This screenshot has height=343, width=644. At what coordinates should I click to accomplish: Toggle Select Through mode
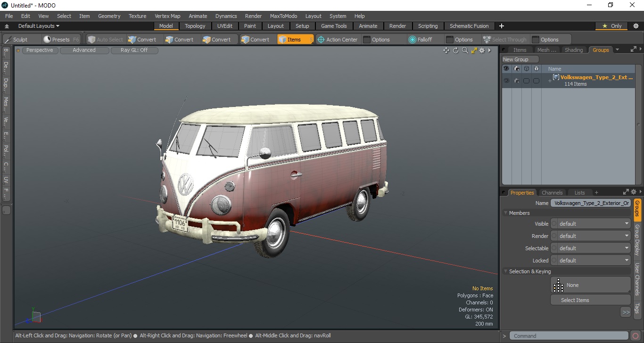504,40
